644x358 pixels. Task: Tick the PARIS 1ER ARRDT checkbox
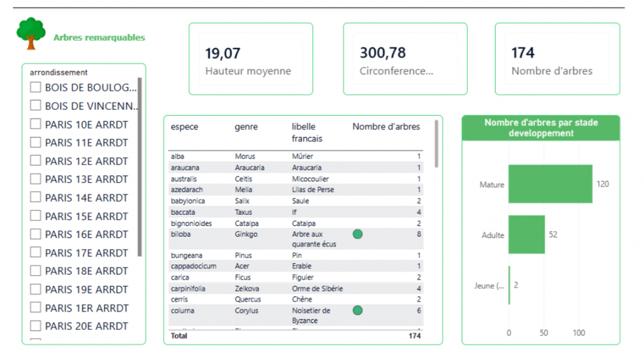coord(36,308)
